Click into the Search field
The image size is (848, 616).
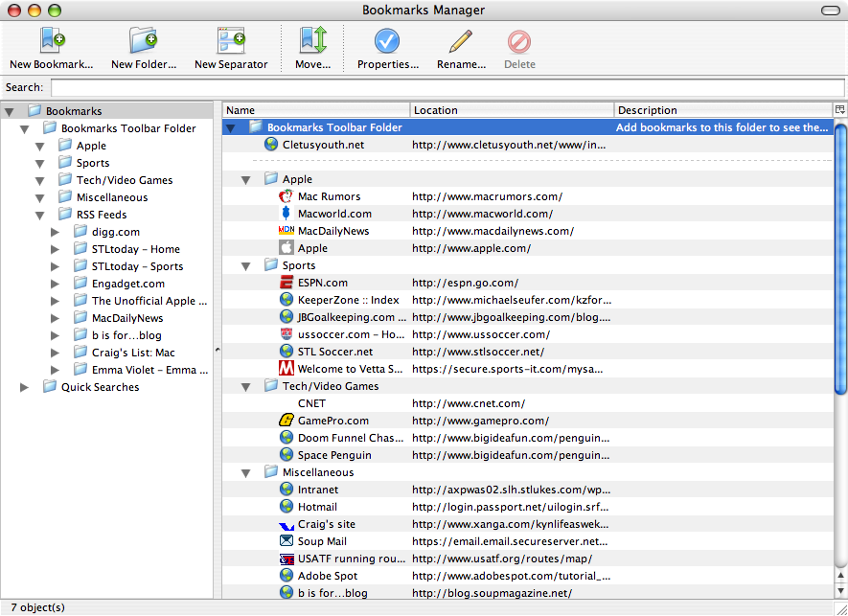(447, 87)
